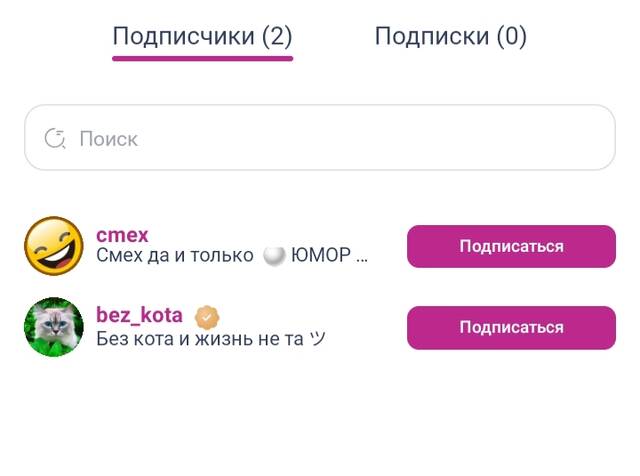This screenshot has width=640, height=476.
Task: Click the white ball emoji in cmex bio
Action: tap(274, 256)
